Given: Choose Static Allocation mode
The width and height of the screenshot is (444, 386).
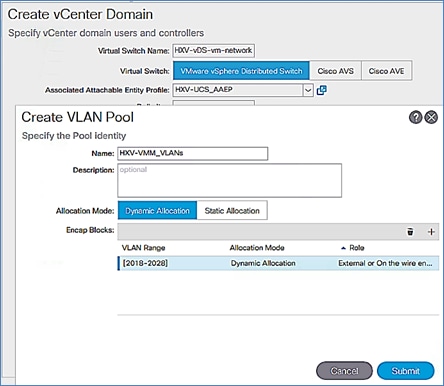Looking at the screenshot, I should (232, 211).
